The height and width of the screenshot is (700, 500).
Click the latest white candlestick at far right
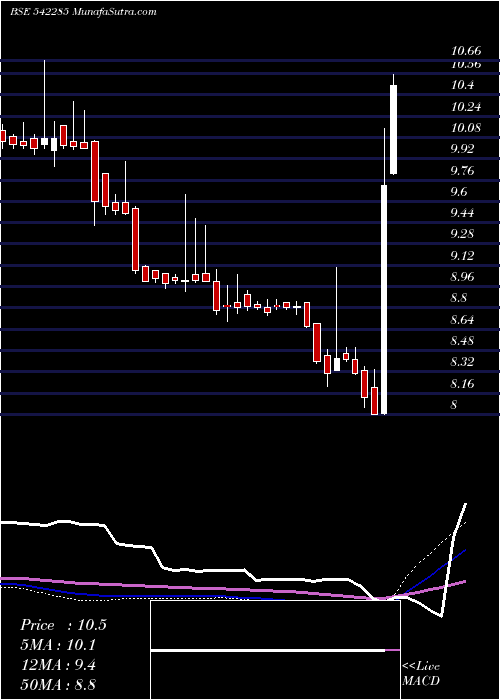393,129
